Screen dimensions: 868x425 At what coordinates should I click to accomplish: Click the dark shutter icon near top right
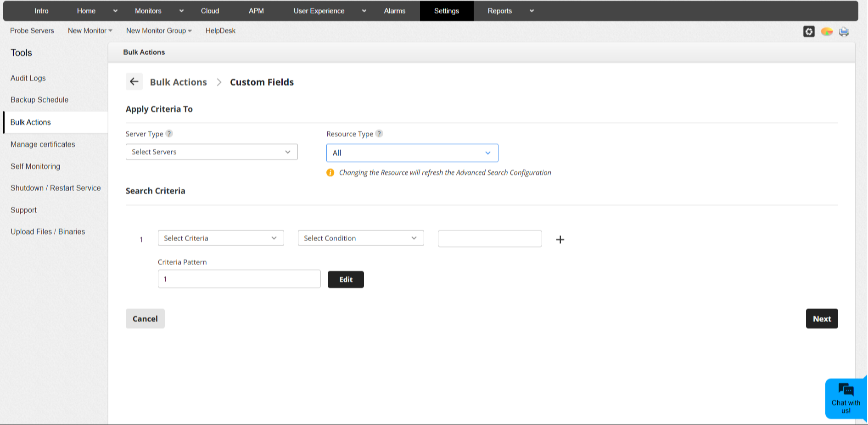tap(809, 31)
